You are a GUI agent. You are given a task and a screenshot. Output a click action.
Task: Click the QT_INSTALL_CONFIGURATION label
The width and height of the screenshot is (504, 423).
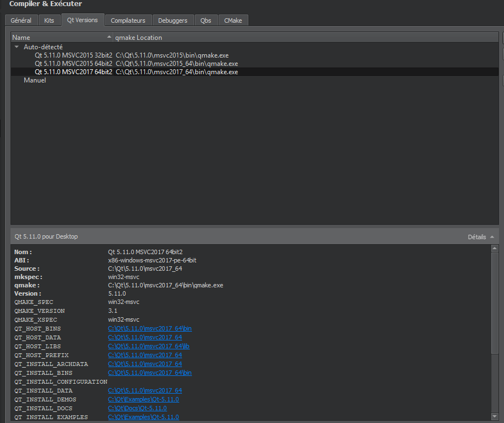(61, 382)
